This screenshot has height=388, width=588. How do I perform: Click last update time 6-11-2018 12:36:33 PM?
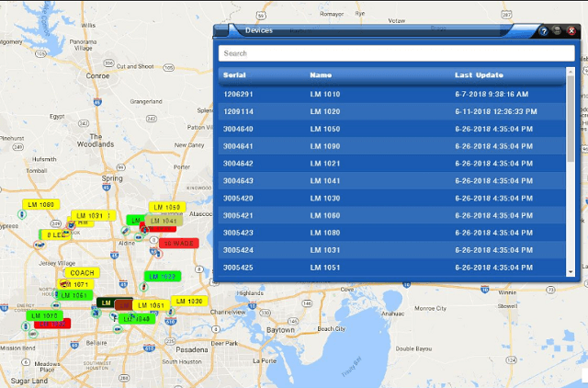click(496, 111)
